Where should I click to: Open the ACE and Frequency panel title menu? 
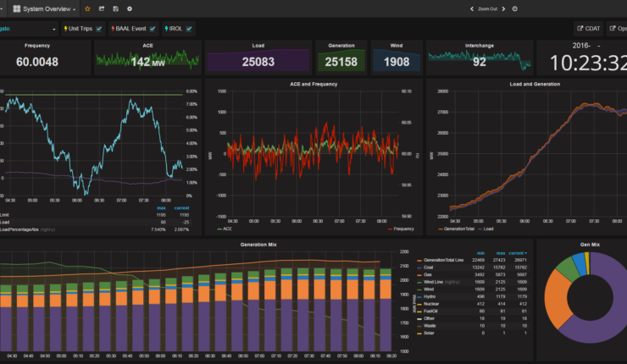point(313,84)
